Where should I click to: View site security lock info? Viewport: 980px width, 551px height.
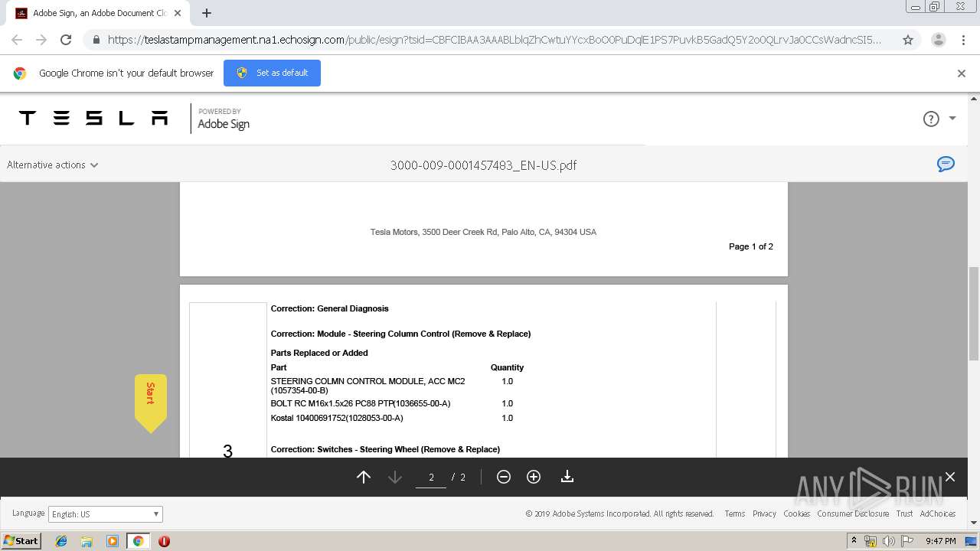pos(96,40)
